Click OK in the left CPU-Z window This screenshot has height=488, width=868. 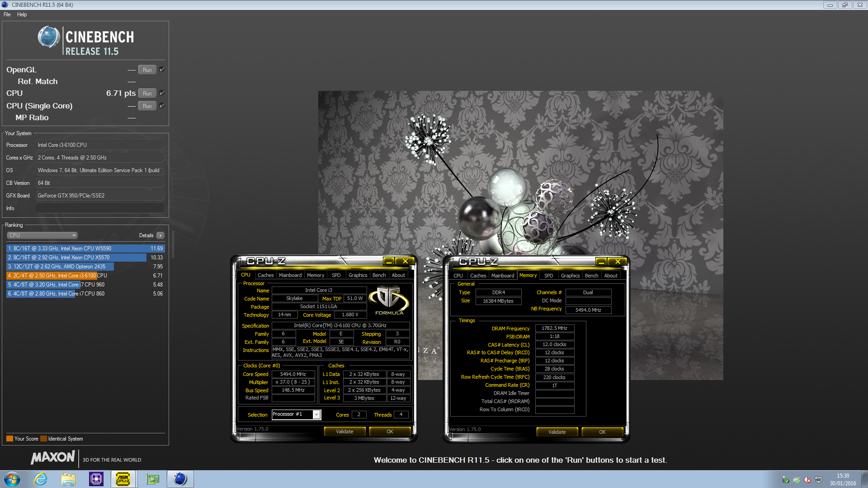pos(390,432)
